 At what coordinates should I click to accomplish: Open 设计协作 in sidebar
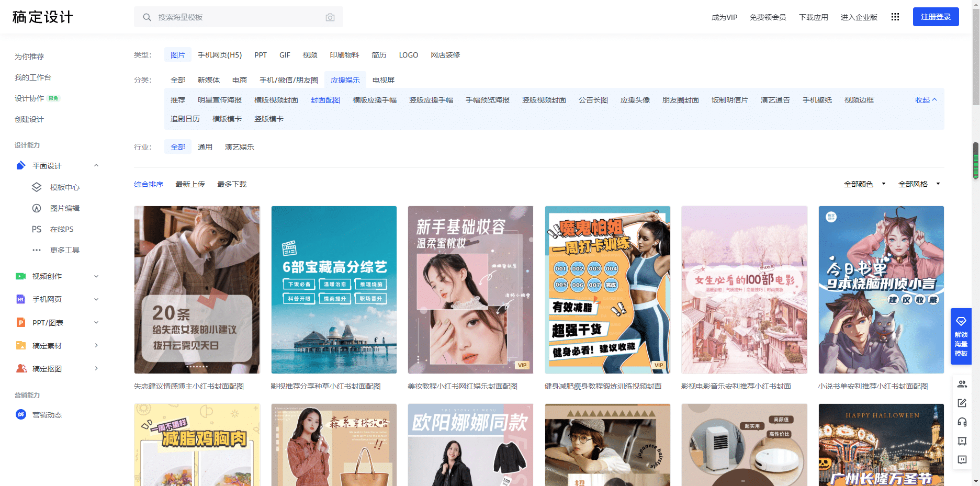29,98
